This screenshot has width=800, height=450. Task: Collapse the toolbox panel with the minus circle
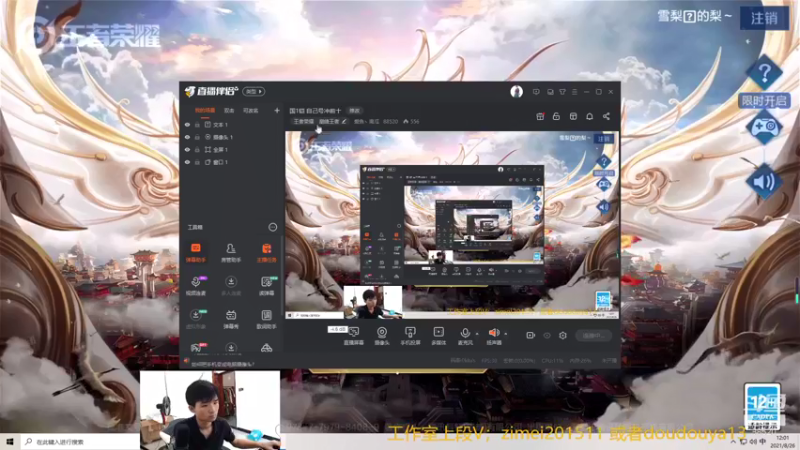tap(273, 227)
